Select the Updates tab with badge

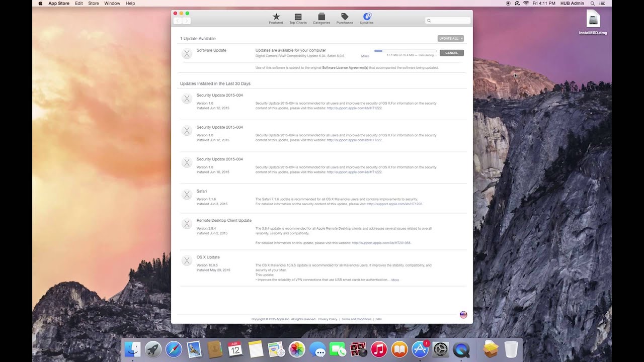coord(366,19)
